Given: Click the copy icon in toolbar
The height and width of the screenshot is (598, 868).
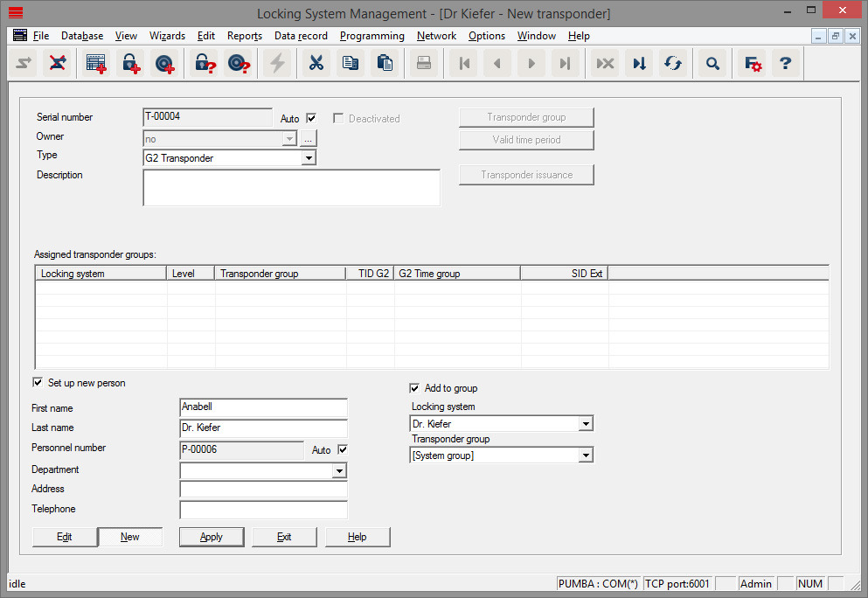Looking at the screenshot, I should [351, 63].
